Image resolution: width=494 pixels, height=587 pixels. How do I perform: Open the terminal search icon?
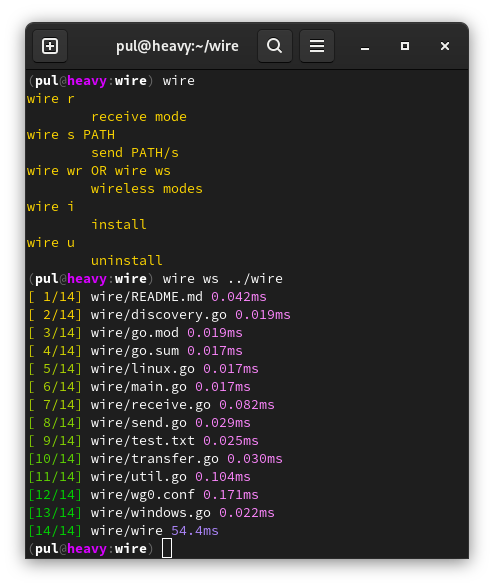[x=275, y=46]
